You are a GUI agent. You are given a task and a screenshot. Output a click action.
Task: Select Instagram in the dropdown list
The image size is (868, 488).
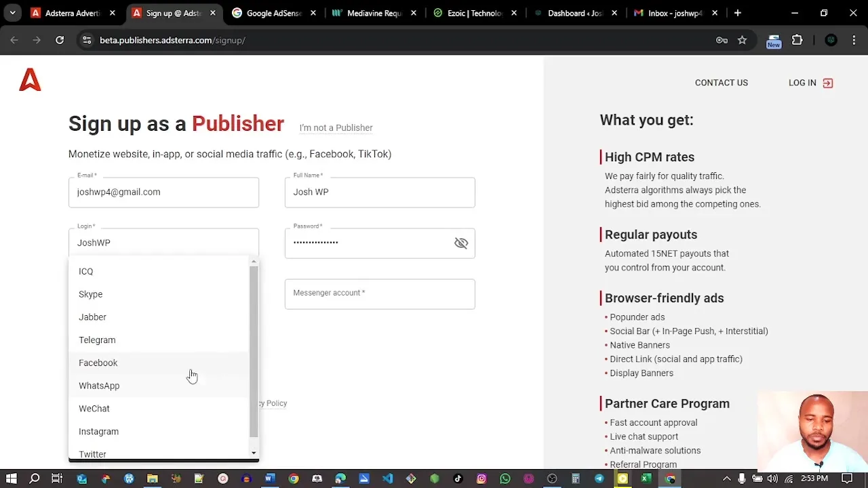[x=159, y=432]
